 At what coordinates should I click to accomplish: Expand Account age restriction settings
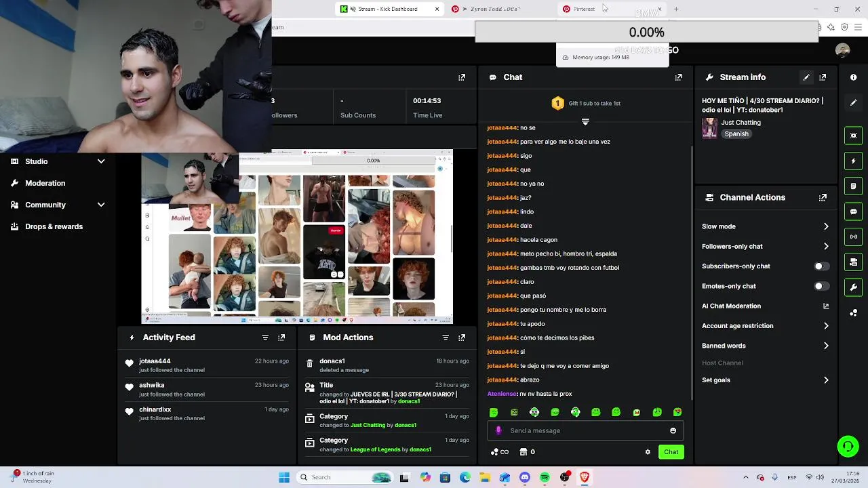click(x=766, y=326)
